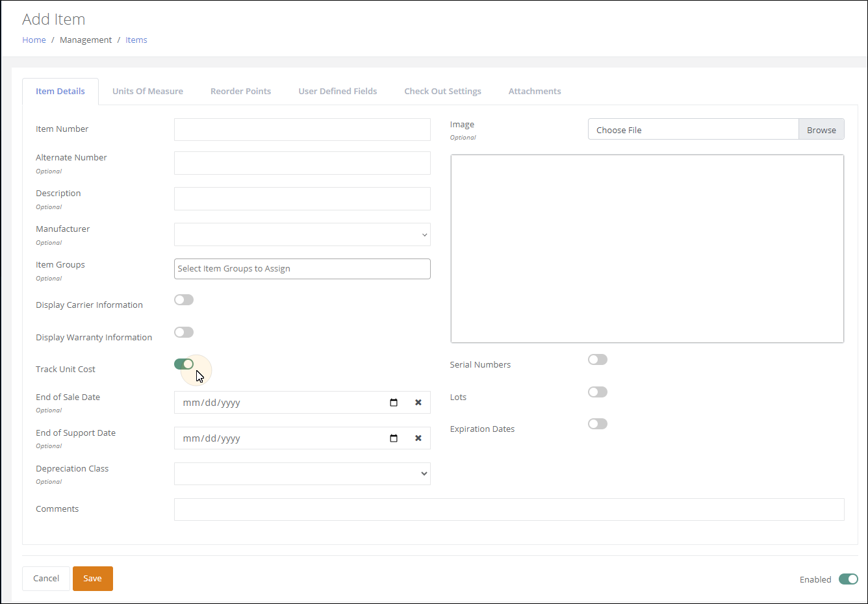Open Select Item Groups to Assign field

click(302, 269)
